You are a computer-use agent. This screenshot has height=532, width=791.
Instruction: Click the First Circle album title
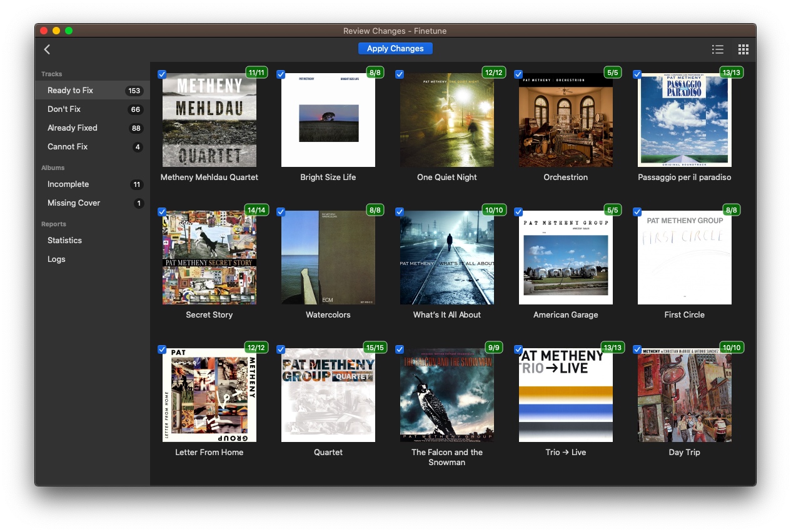point(685,314)
